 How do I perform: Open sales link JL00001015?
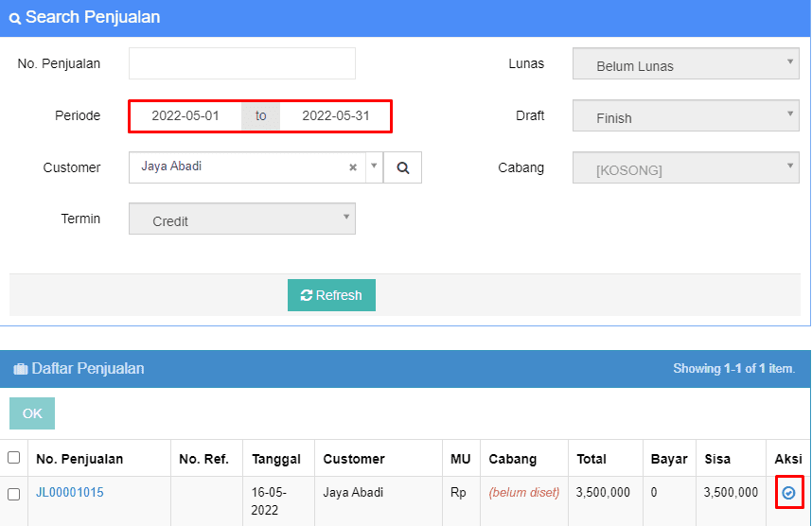[x=70, y=493]
